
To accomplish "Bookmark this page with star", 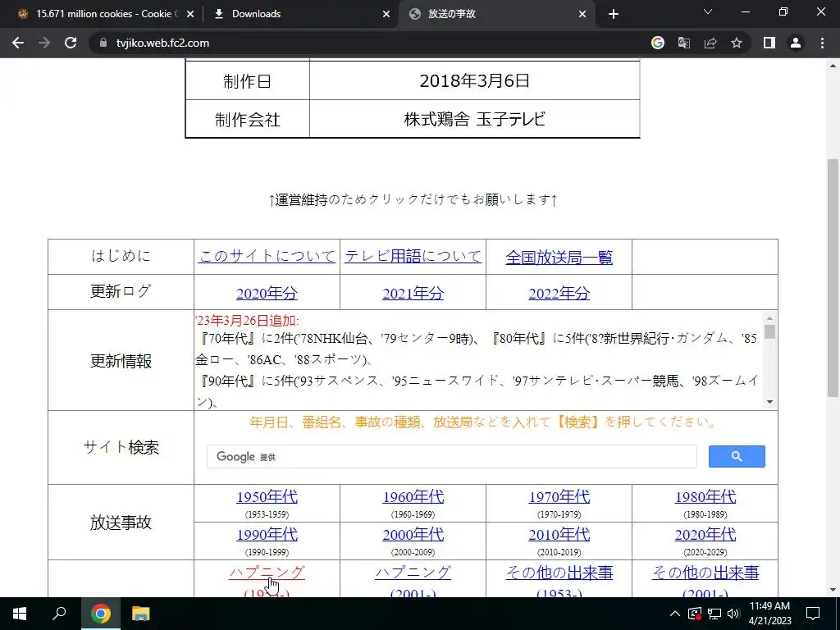I will click(737, 43).
